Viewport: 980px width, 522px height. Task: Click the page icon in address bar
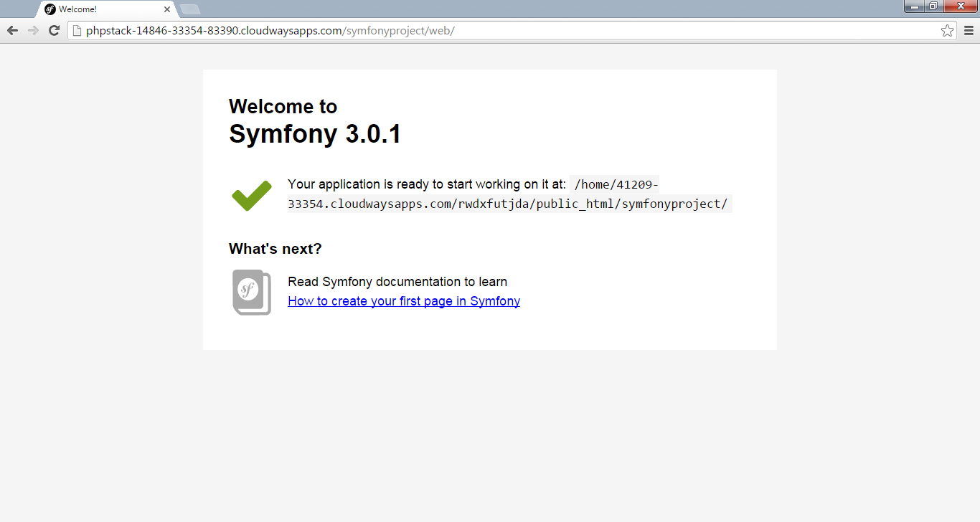pyautogui.click(x=77, y=30)
